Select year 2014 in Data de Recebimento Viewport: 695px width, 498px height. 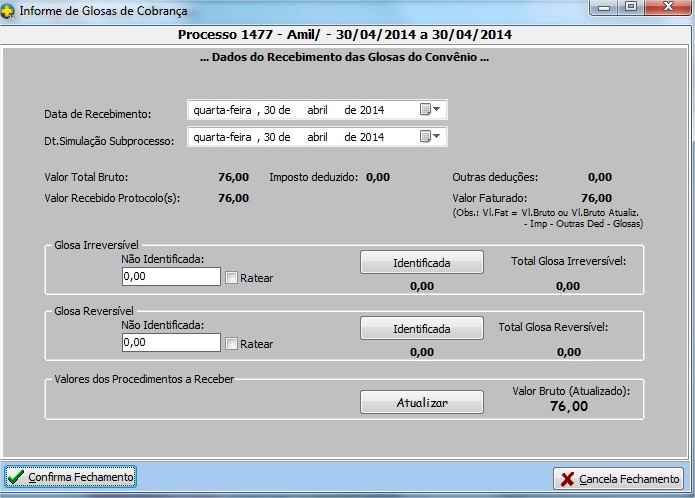371,109
